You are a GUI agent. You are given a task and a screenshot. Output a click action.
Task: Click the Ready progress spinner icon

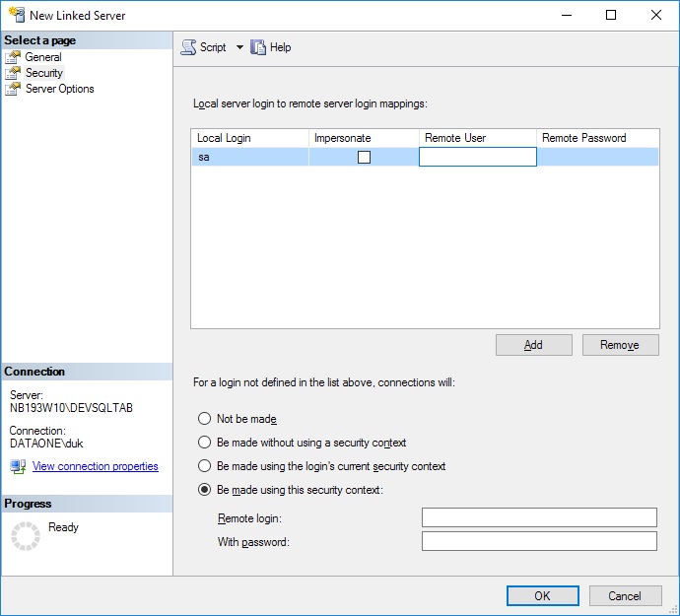click(26, 535)
